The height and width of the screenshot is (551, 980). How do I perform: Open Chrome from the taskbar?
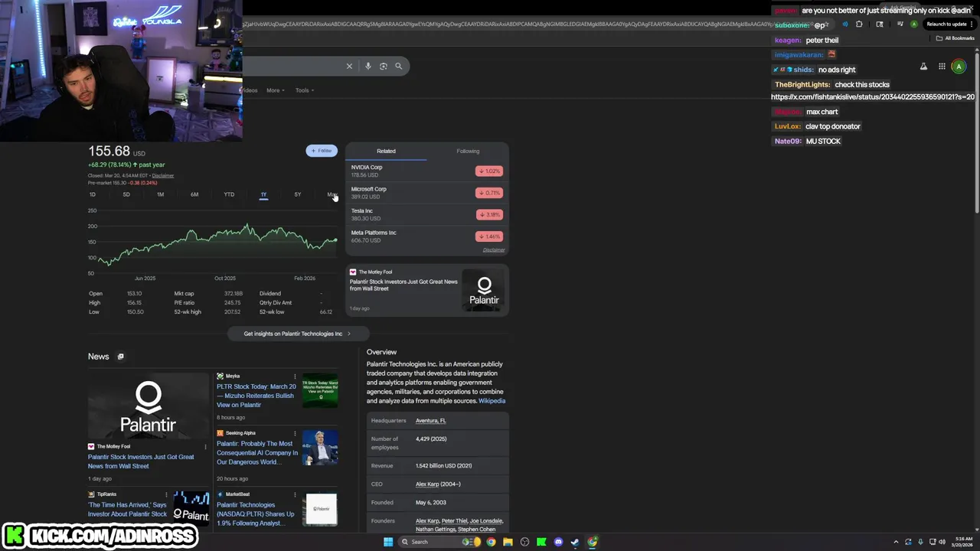[x=491, y=542]
